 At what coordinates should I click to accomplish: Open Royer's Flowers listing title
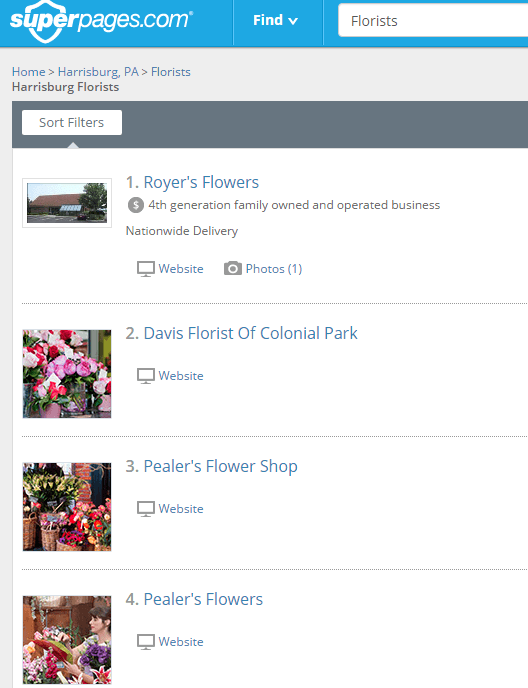pos(201,183)
